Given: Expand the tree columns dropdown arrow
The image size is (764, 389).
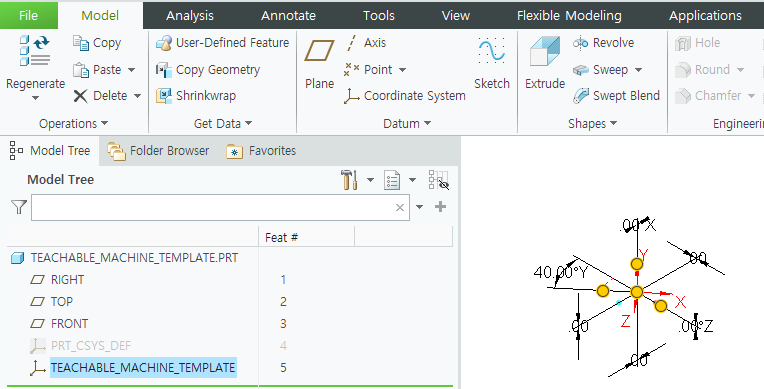Looking at the screenshot, I should (x=413, y=180).
